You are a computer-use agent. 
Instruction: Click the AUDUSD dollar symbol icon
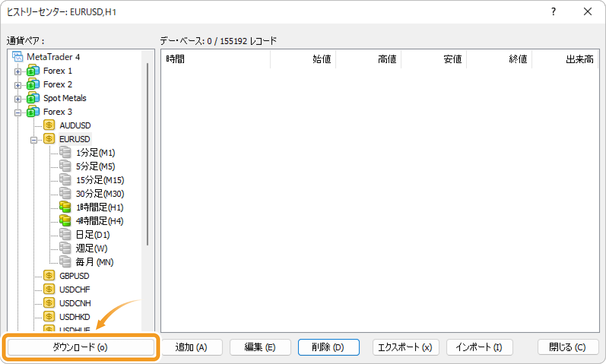pos(49,125)
